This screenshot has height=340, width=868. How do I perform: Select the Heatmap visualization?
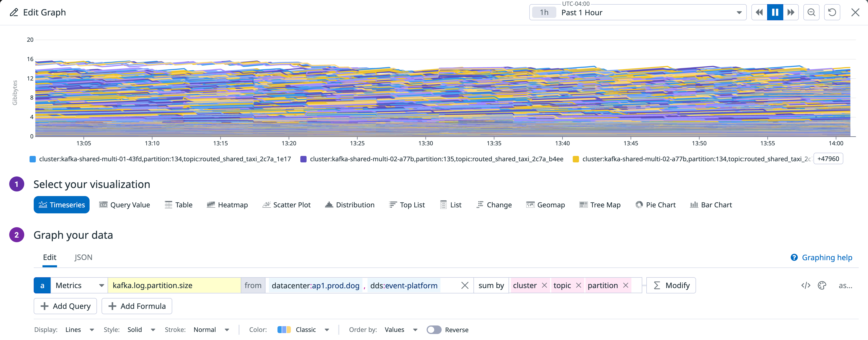[x=227, y=205]
